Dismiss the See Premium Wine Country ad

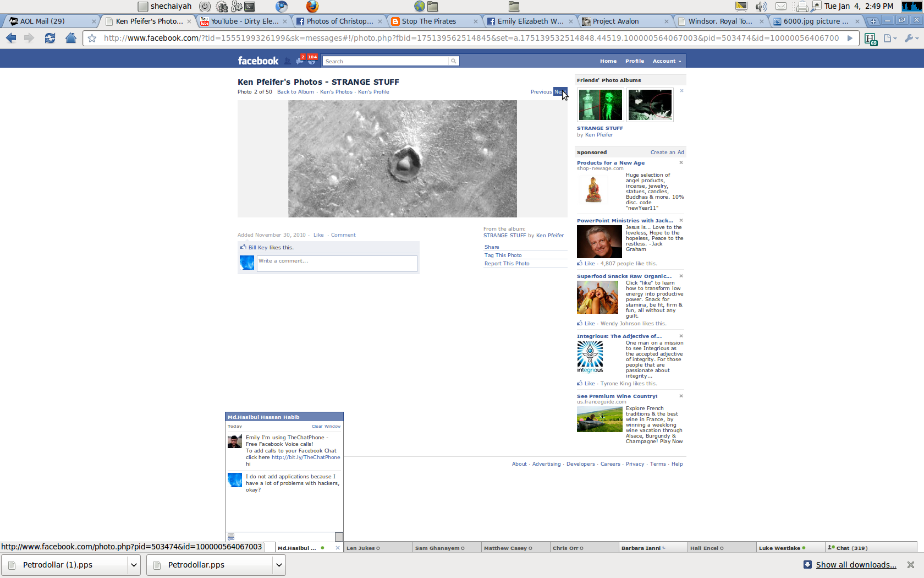pyautogui.click(x=681, y=396)
